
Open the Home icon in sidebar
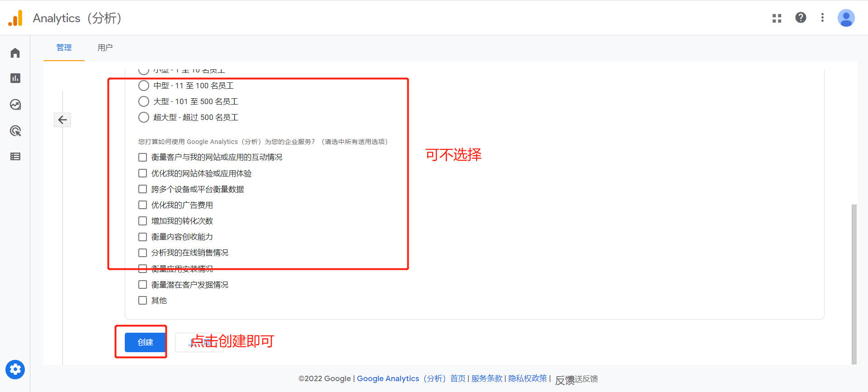point(15,53)
